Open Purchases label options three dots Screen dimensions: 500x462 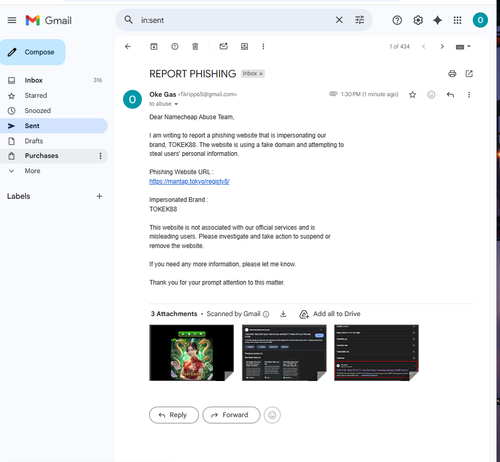(100, 156)
